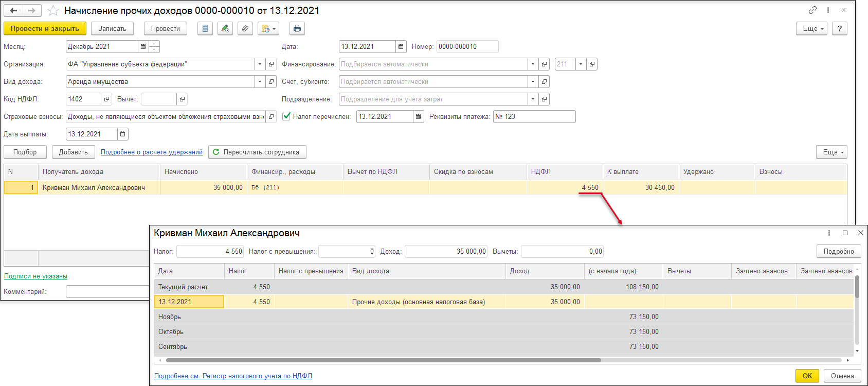
Task: Click Подробно button in popup
Action: click(839, 251)
